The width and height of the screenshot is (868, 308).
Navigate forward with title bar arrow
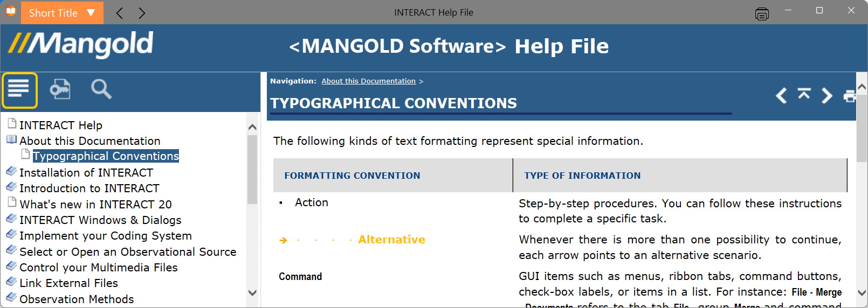[142, 13]
